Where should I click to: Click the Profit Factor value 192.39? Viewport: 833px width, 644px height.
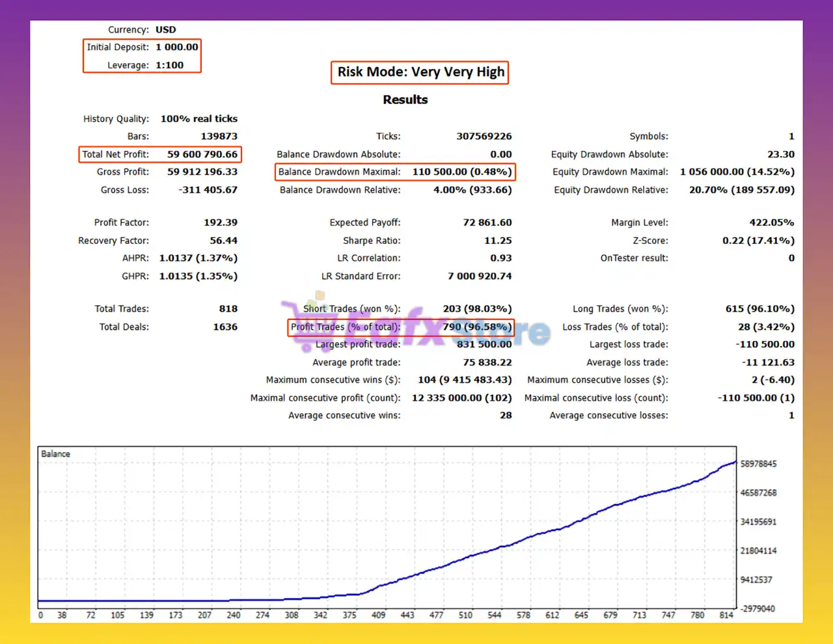(x=221, y=222)
